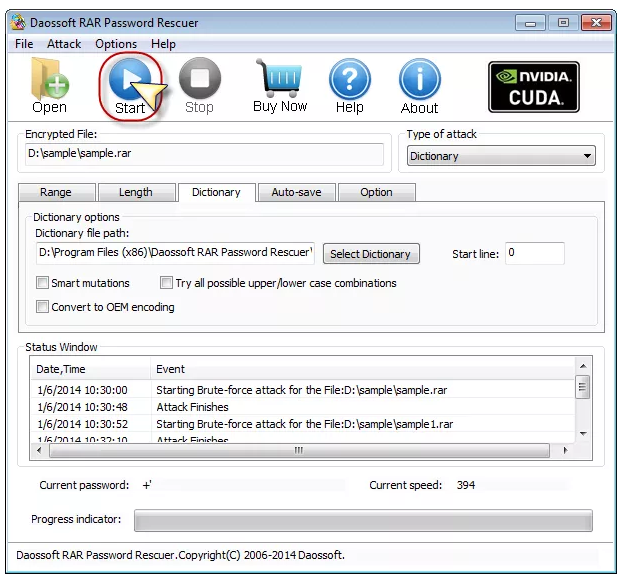The height and width of the screenshot is (584, 628).
Task: Click the status window scroll down arrow
Action: coord(583,434)
